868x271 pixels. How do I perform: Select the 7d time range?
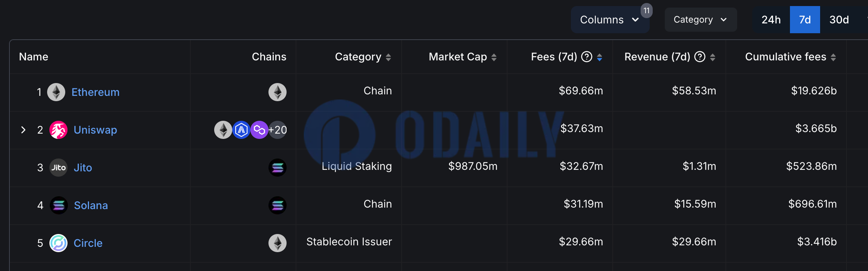pyautogui.click(x=805, y=20)
